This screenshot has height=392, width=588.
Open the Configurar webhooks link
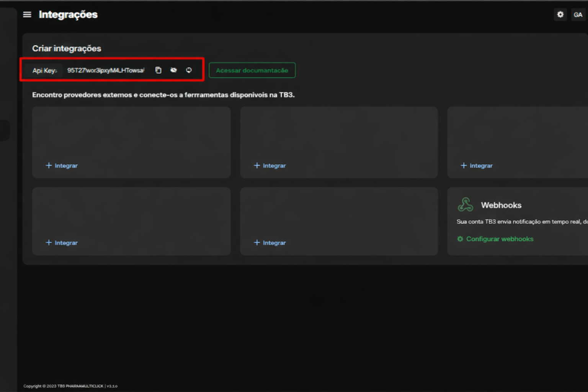[500, 239]
